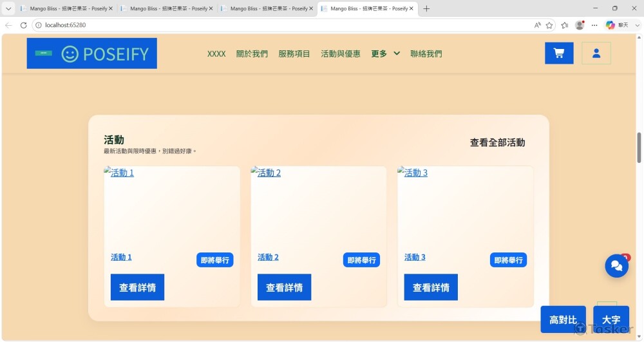Image resolution: width=644 pixels, height=342 pixels.
Task: Open 關於我們 page
Action: (x=252, y=54)
